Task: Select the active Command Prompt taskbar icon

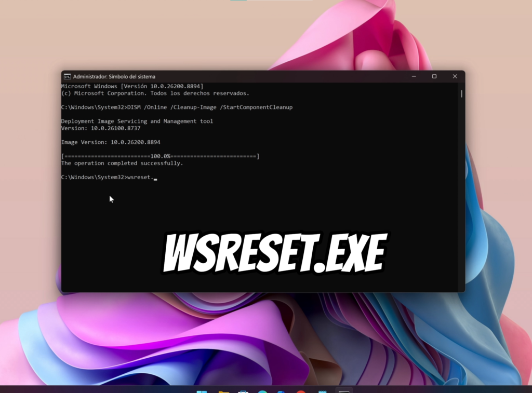Action: [344, 391]
